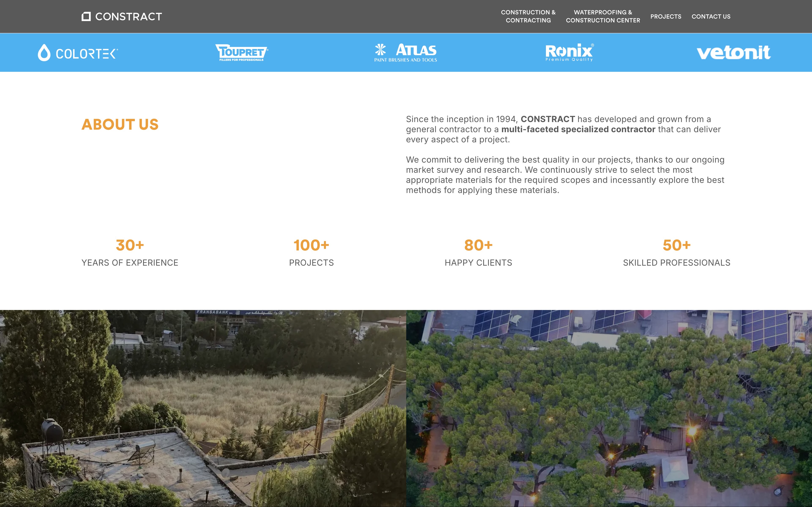
Task: Open the rooftop with water tank photo
Action: 203,408
